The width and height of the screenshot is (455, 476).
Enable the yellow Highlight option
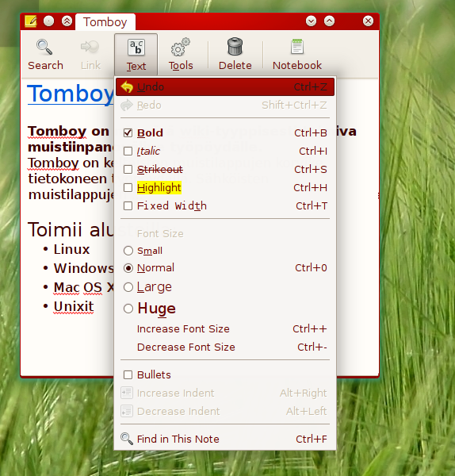click(x=128, y=187)
